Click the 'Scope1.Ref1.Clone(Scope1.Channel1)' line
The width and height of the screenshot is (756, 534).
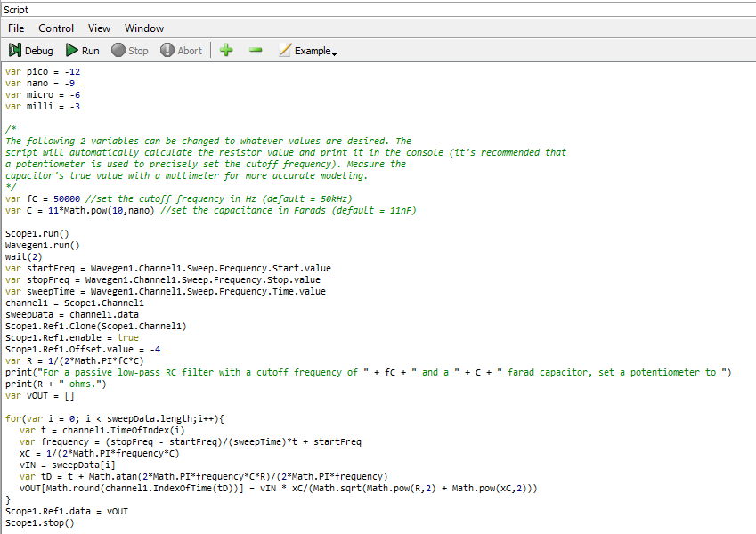(x=96, y=327)
